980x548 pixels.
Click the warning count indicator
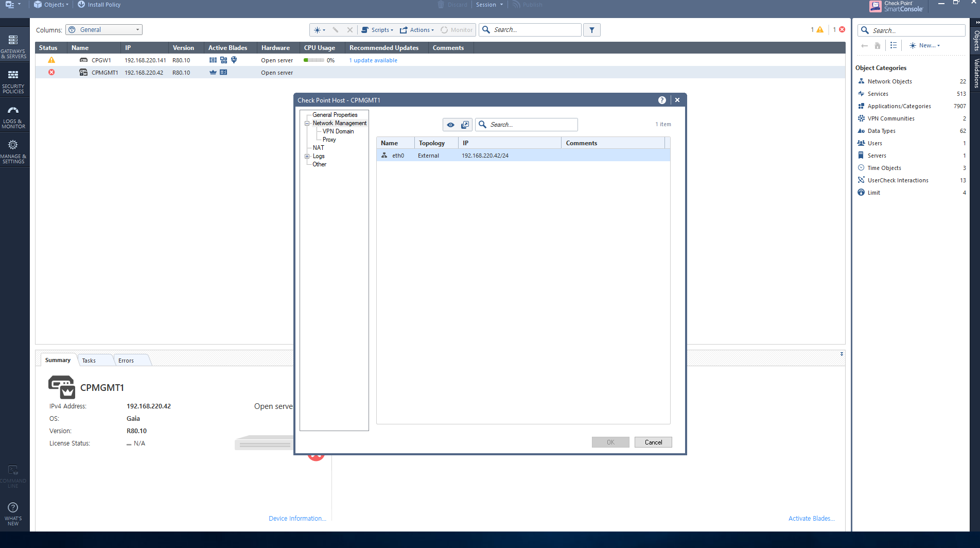tap(817, 30)
